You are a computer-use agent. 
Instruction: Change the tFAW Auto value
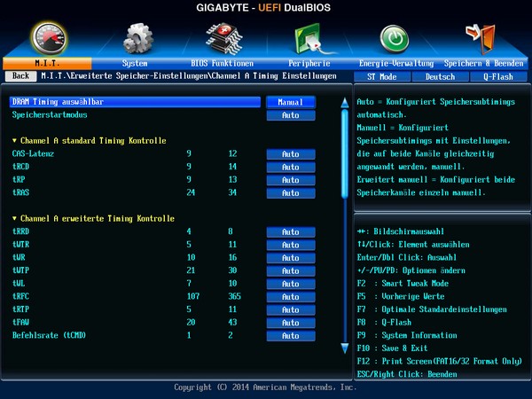pyautogui.click(x=291, y=323)
